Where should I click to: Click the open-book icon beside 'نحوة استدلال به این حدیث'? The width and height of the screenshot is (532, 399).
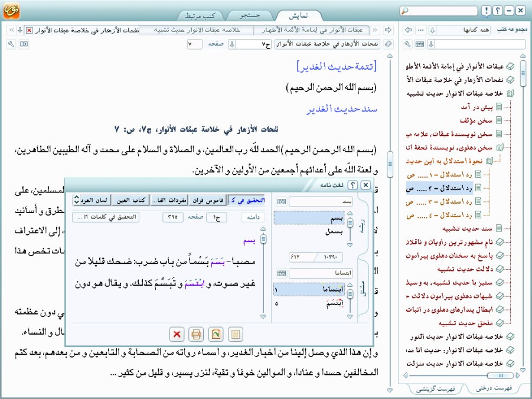point(489,161)
